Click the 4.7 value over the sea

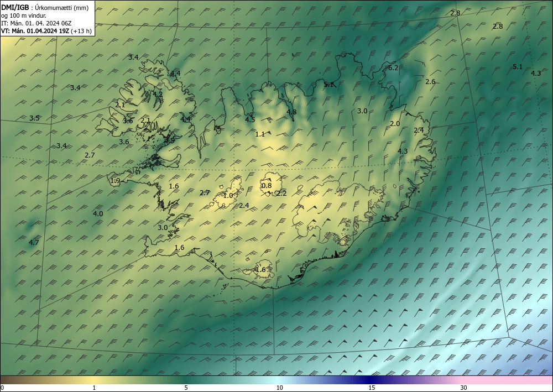pos(34,242)
